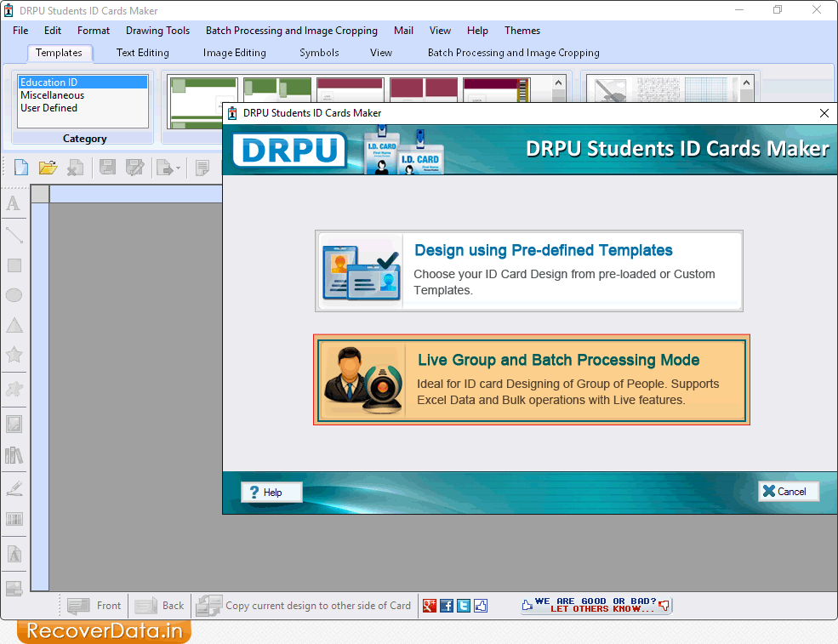Select the maroon two-panel template thumbnail
Image resolution: width=838 pixels, height=644 pixels.
point(424,90)
